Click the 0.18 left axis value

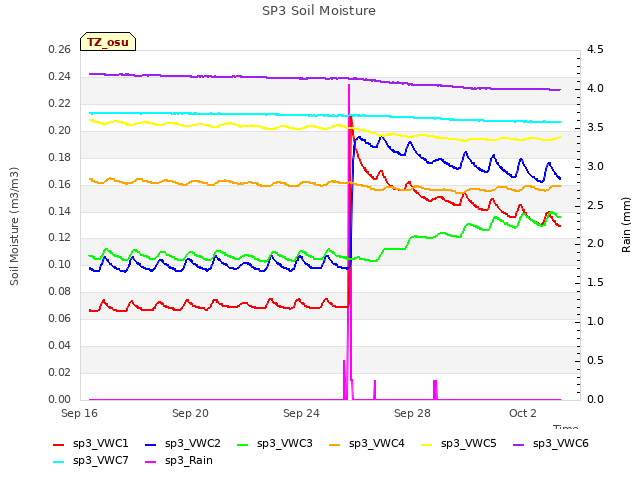pyautogui.click(x=60, y=157)
